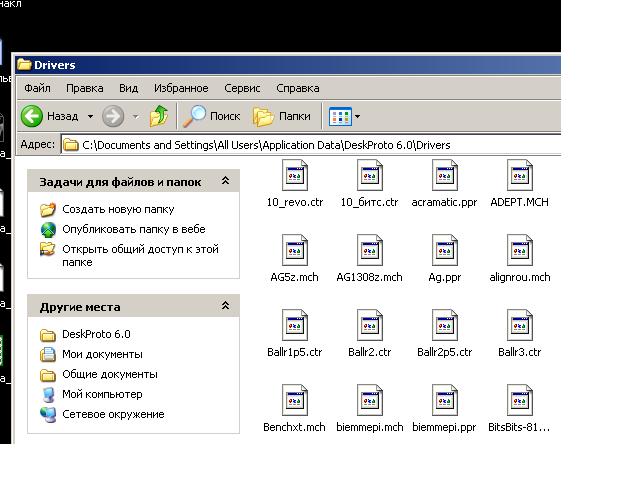Image resolution: width=618 pixels, height=499 pixels.
Task: Open the Back button history dropdown
Action: point(90,117)
